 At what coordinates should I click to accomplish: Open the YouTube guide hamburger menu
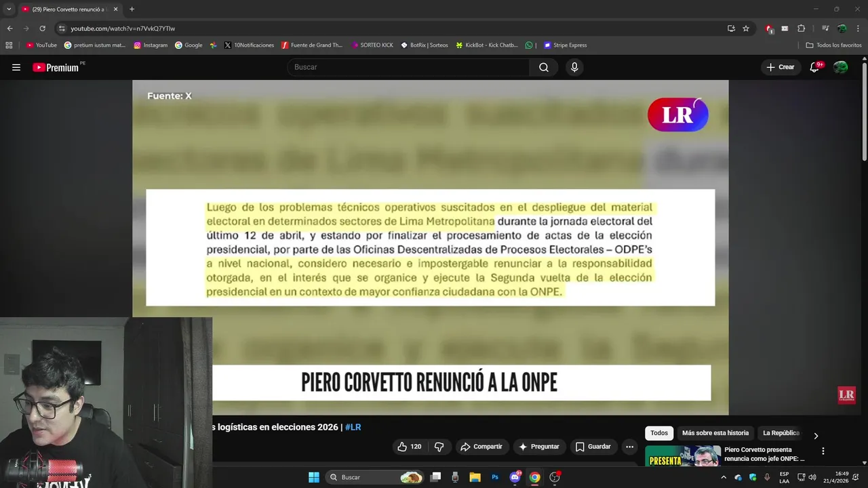pos(16,67)
